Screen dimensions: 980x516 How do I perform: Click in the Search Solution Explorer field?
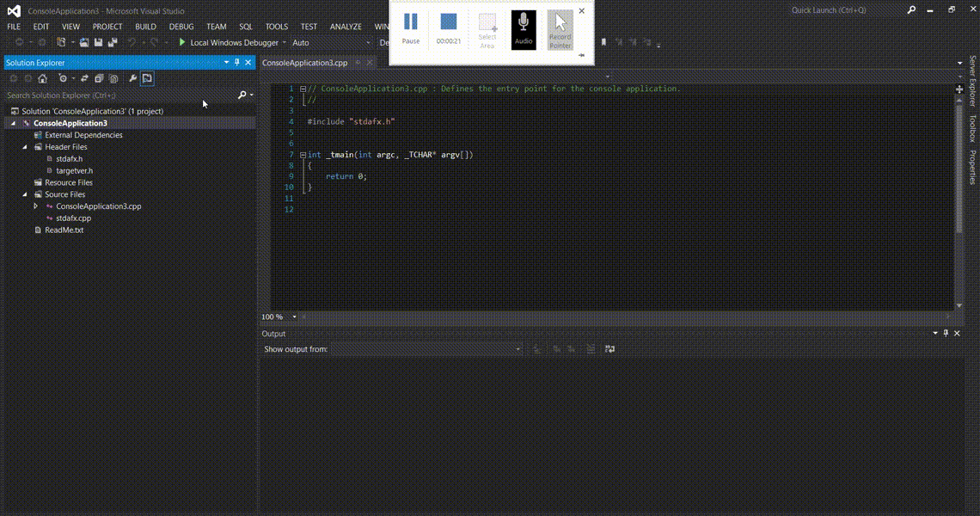120,95
